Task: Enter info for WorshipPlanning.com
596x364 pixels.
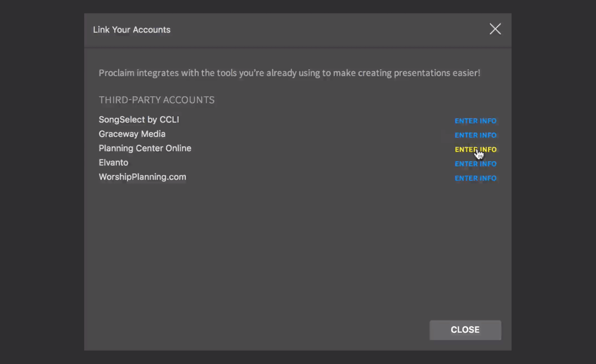Action: [x=475, y=178]
